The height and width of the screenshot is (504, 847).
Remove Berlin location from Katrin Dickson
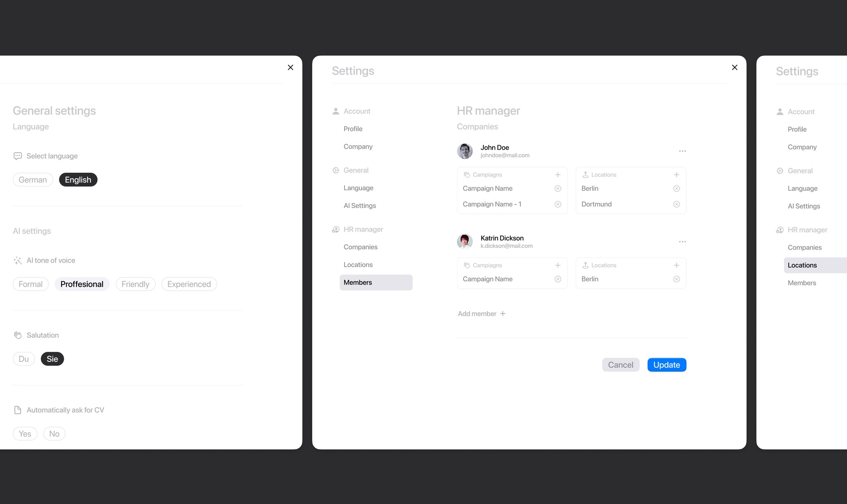(676, 279)
